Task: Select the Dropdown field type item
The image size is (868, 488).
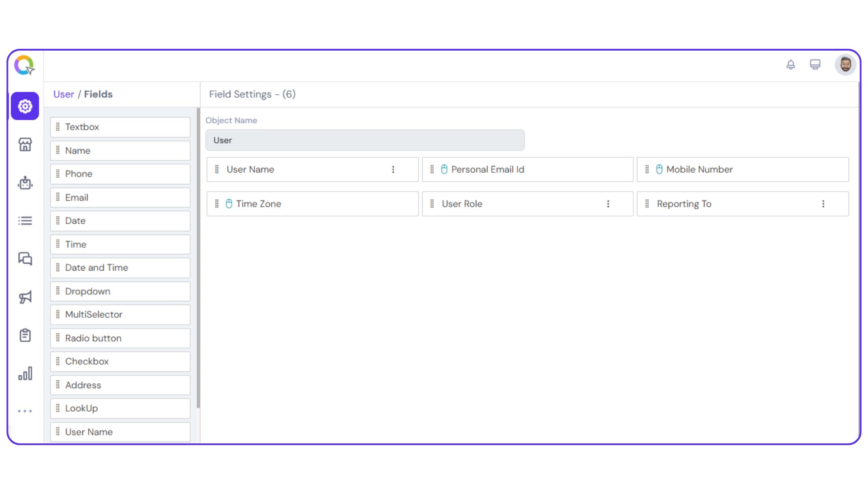Action: 120,291
